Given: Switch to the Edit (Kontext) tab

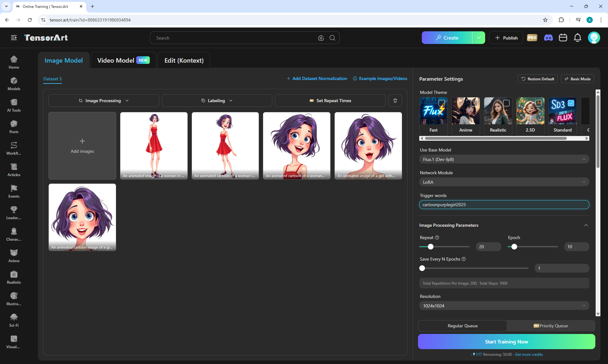Looking at the screenshot, I should pos(184,60).
